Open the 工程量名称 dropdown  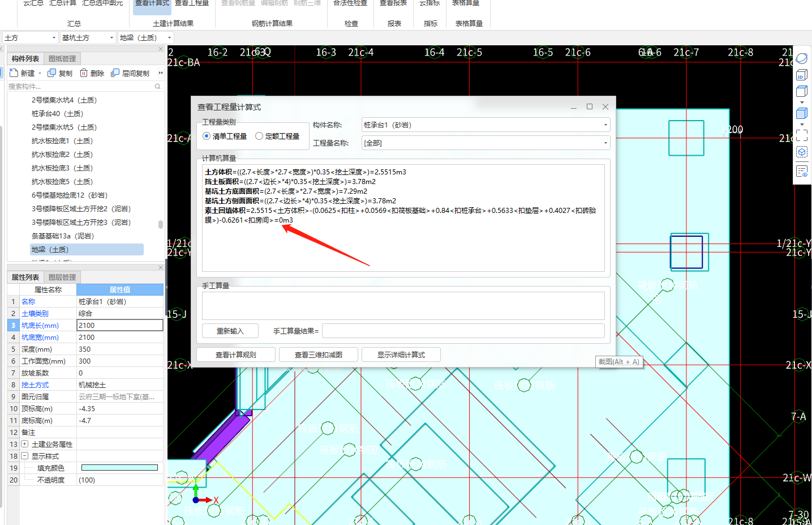605,143
